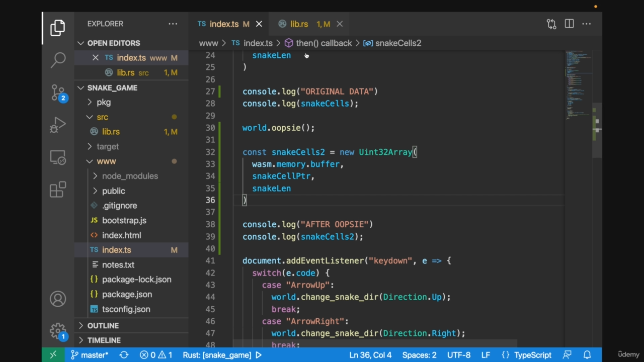Collapse the OPEN EDITORS section
The width and height of the screenshot is (644, 362).
[x=114, y=43]
